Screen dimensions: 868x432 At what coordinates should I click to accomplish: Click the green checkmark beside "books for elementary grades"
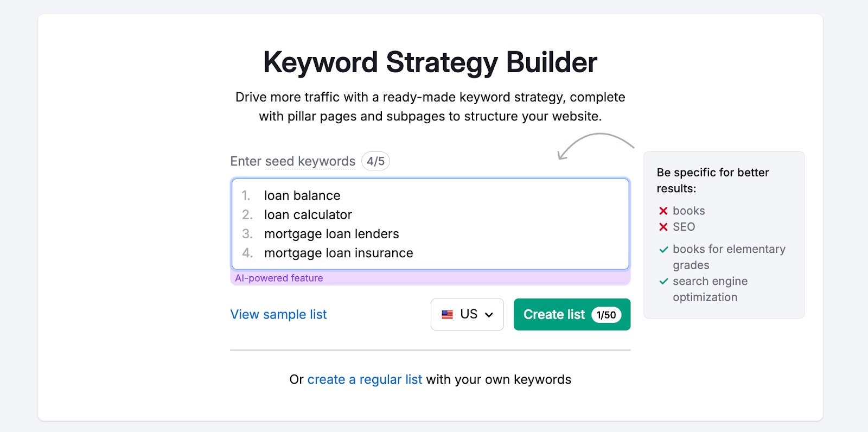pos(663,250)
